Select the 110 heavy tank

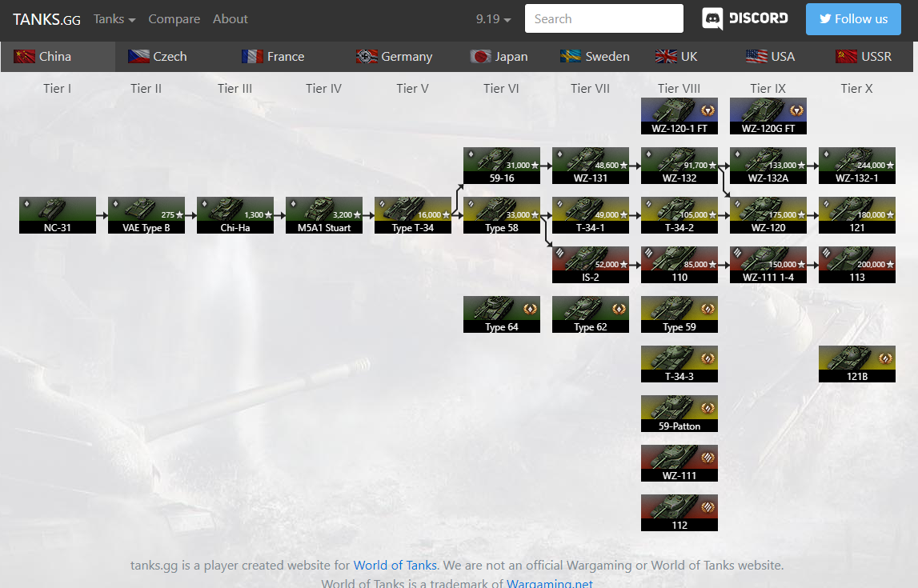point(679,265)
